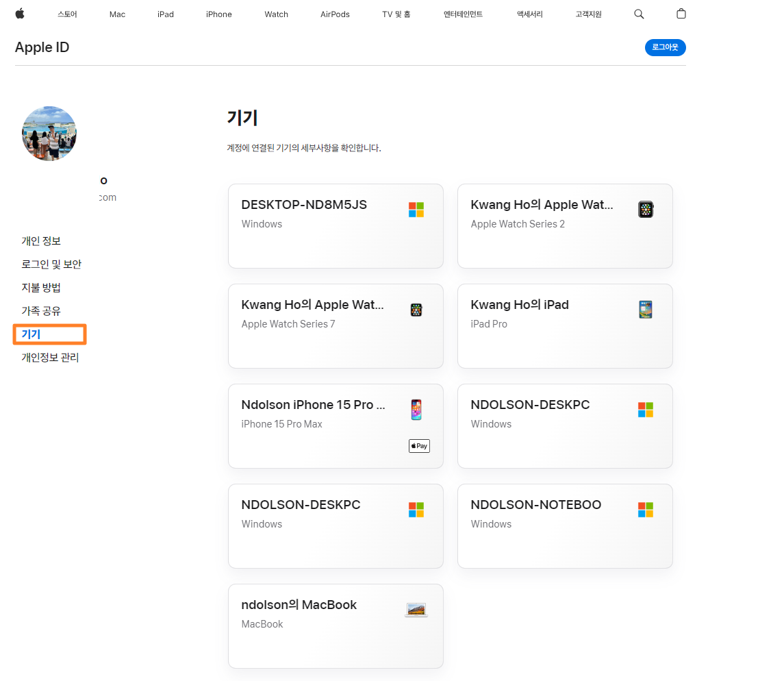Viewport: 784px width, 681px height.
Task: Click the iPad Pro model label
Action: point(488,324)
